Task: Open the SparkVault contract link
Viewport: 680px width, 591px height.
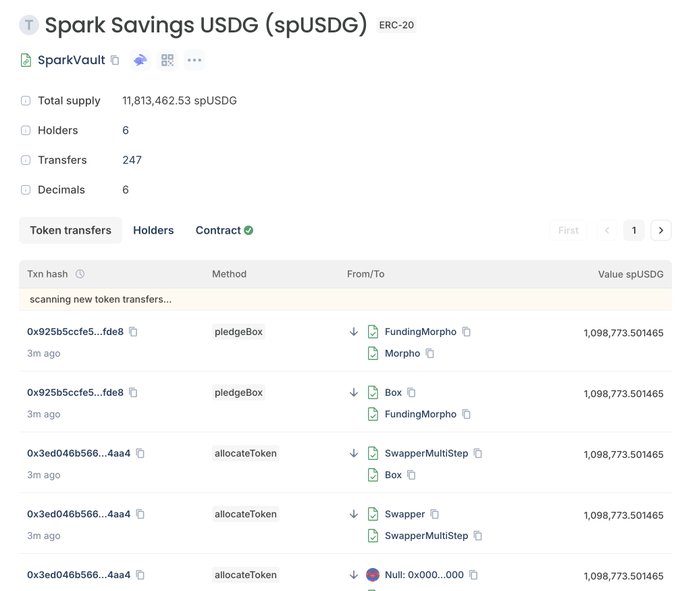Action: point(72,60)
